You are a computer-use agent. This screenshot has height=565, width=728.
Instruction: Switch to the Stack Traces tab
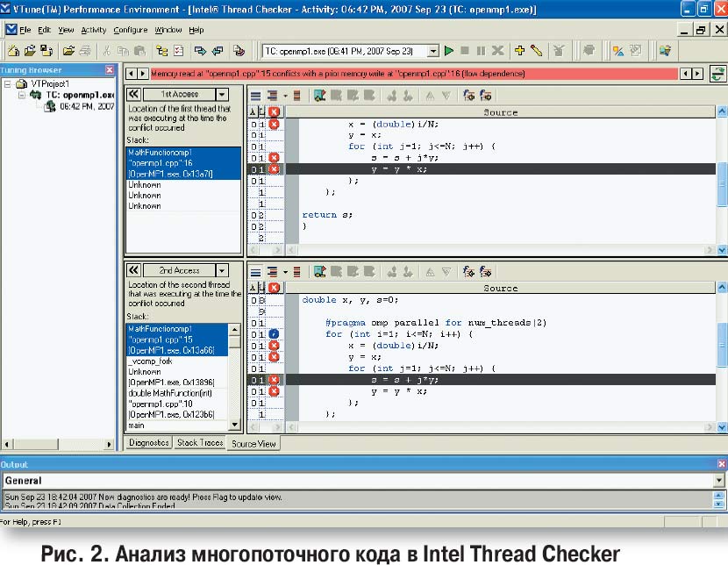pyautogui.click(x=199, y=443)
